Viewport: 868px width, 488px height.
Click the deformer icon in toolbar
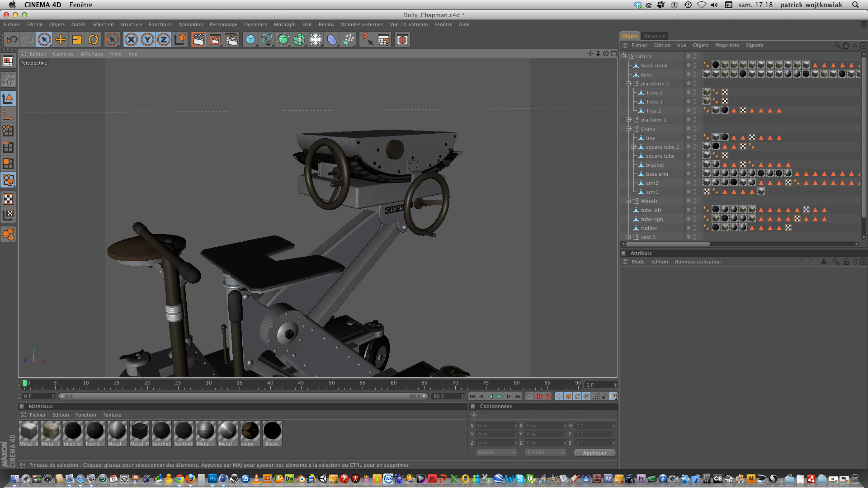332,40
